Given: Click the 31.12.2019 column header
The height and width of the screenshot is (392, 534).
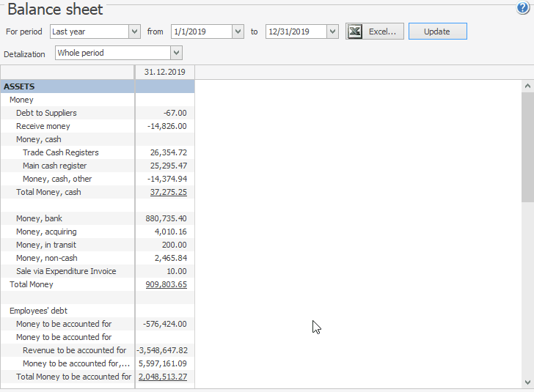Looking at the screenshot, I should pyautogui.click(x=164, y=72).
